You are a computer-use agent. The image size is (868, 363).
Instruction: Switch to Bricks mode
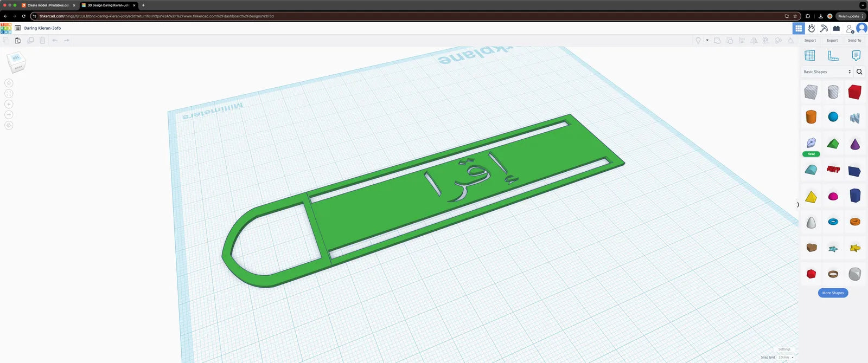pos(837,29)
